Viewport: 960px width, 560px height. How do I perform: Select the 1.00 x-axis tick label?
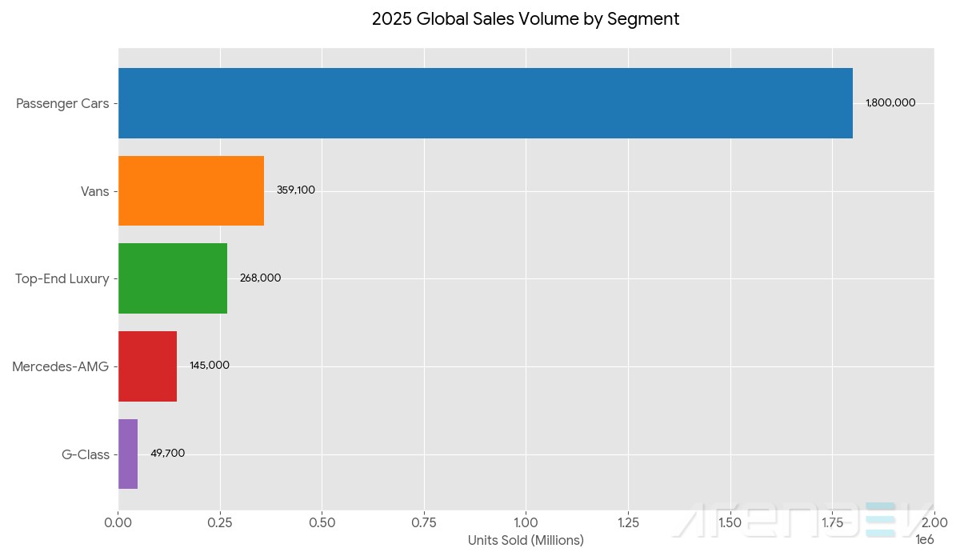[526, 522]
